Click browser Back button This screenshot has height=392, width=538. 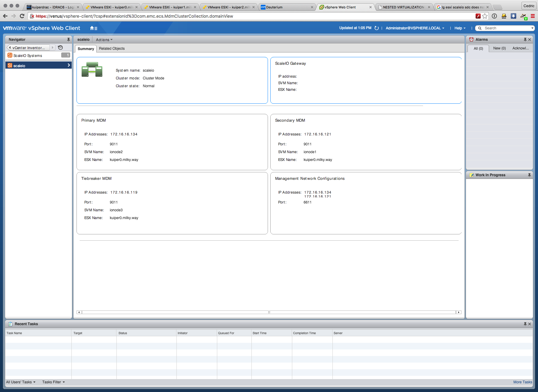point(5,16)
